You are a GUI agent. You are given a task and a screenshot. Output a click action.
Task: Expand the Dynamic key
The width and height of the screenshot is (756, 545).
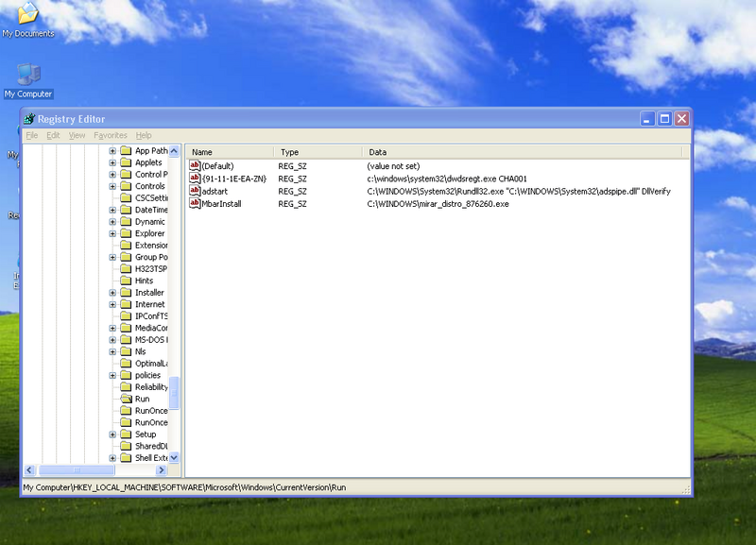tap(112, 222)
